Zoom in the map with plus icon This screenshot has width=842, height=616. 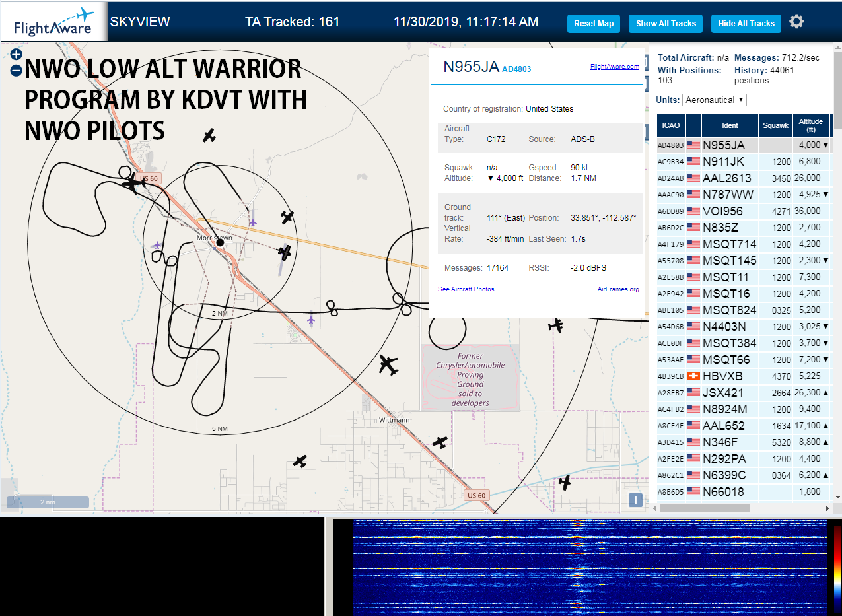coord(17,55)
